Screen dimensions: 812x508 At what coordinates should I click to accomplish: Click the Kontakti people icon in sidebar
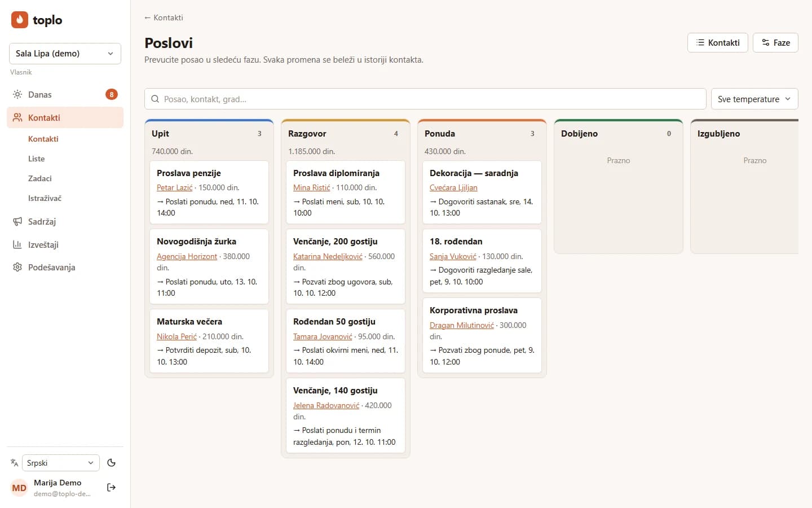[17, 117]
